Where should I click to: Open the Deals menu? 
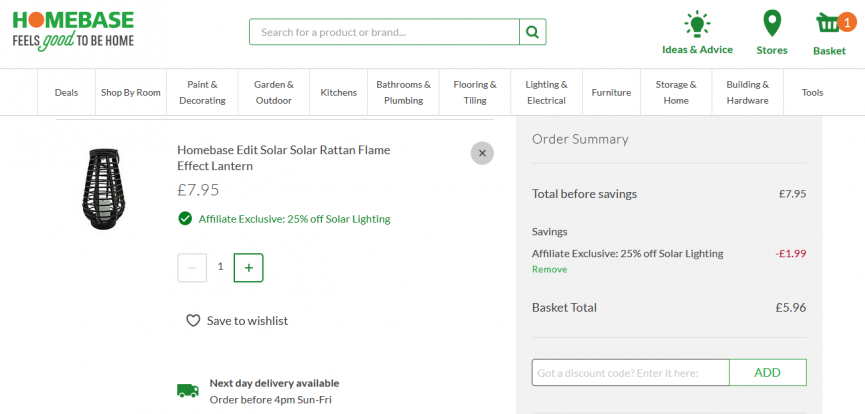tap(66, 93)
